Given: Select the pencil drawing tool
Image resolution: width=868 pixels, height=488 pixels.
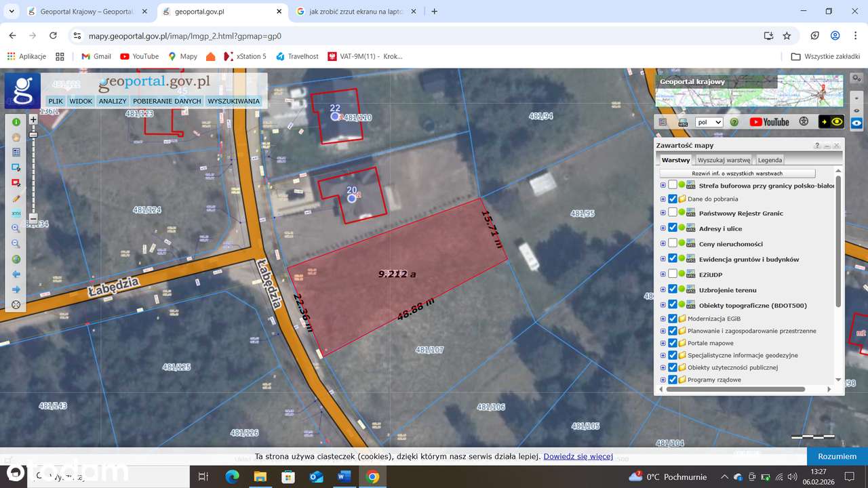Looking at the screenshot, I should [16, 199].
